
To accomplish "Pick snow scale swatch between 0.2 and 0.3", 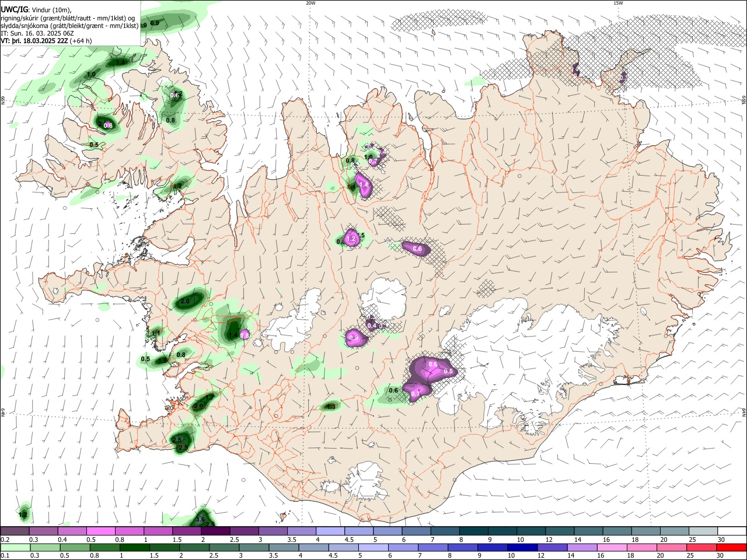I will [15, 531].
